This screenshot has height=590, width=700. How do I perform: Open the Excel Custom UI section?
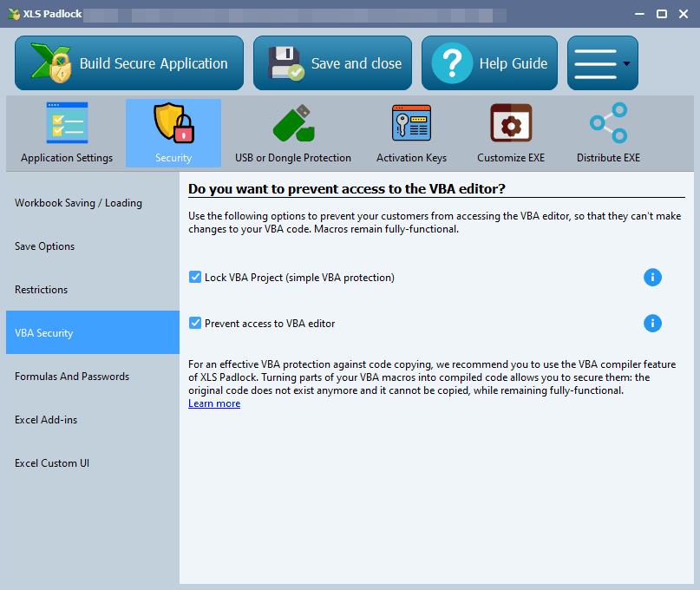pos(52,463)
